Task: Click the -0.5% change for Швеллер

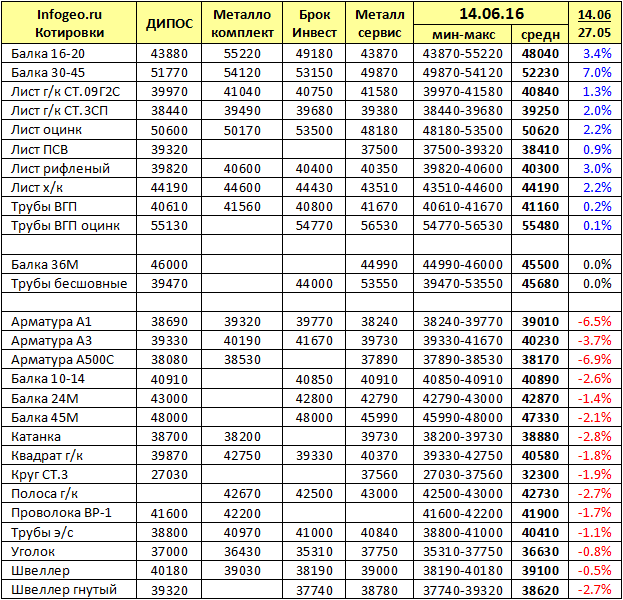Action: point(594,571)
